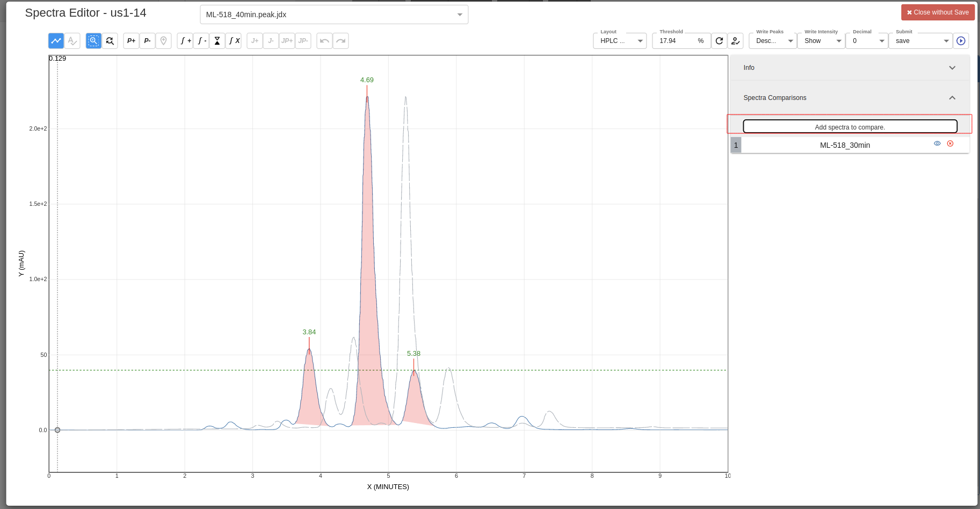
Task: Toggle line plot display mode
Action: [x=55, y=40]
